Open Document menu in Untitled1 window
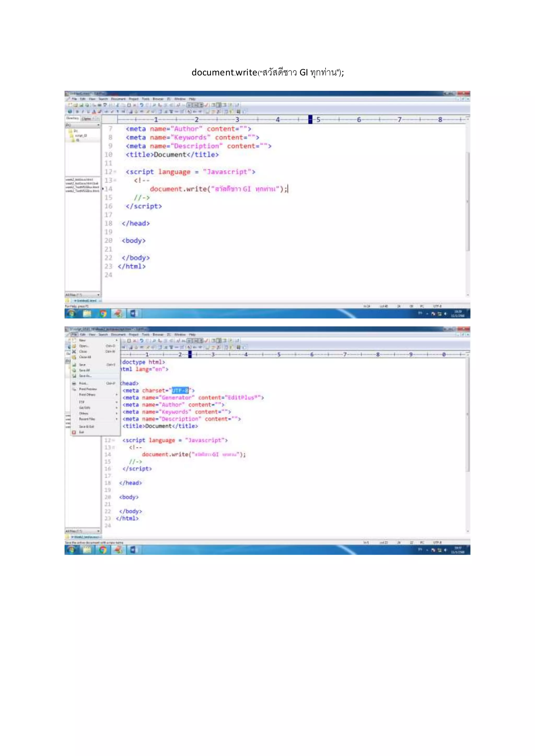Screen dimensions: 535x756 (x=118, y=99)
